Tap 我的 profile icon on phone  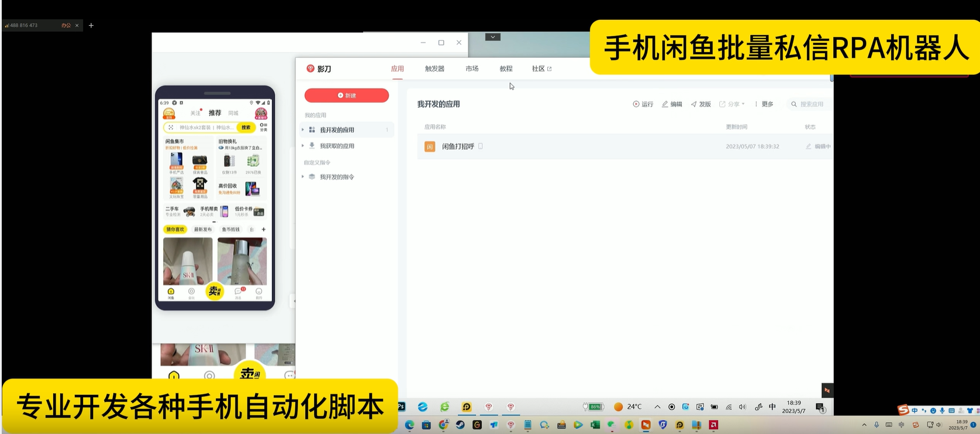259,292
